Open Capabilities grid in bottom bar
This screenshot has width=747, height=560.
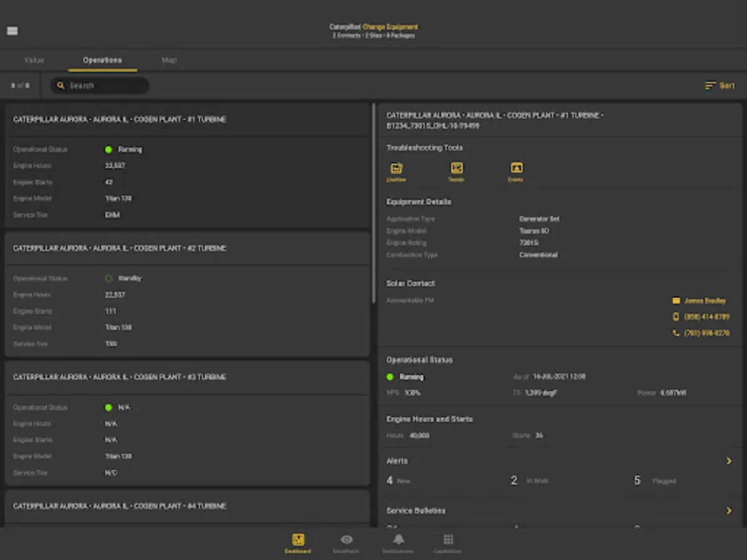[x=448, y=543]
